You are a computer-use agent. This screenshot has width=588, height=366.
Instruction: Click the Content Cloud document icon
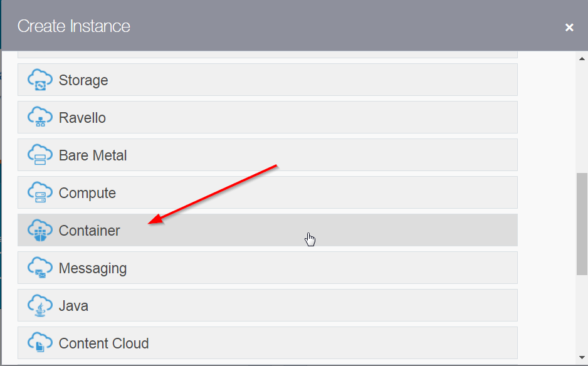click(x=40, y=343)
